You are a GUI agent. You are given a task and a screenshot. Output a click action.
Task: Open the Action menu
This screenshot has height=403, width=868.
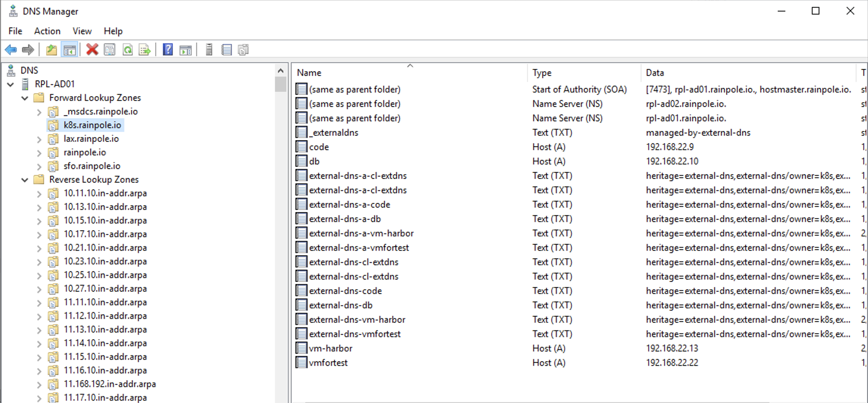(47, 31)
